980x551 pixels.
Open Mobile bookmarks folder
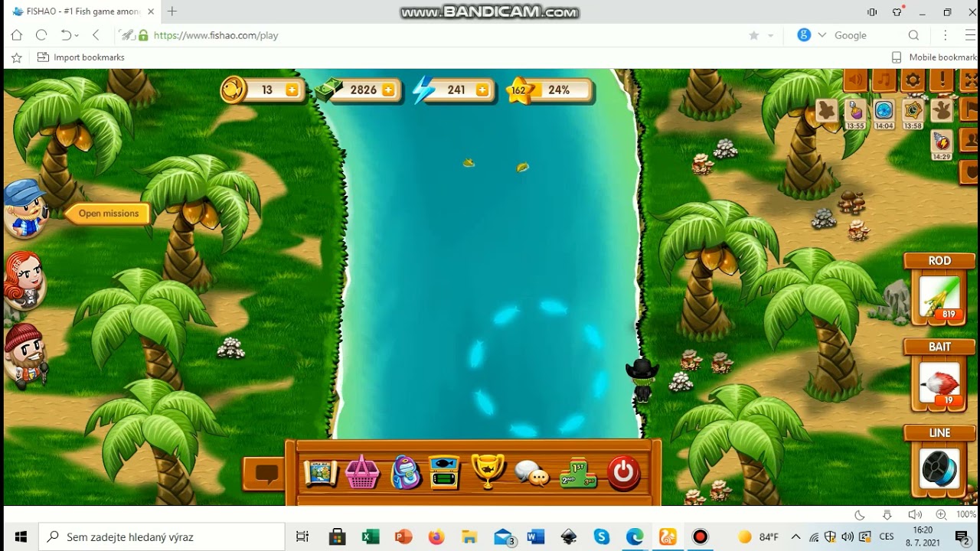[x=934, y=57]
